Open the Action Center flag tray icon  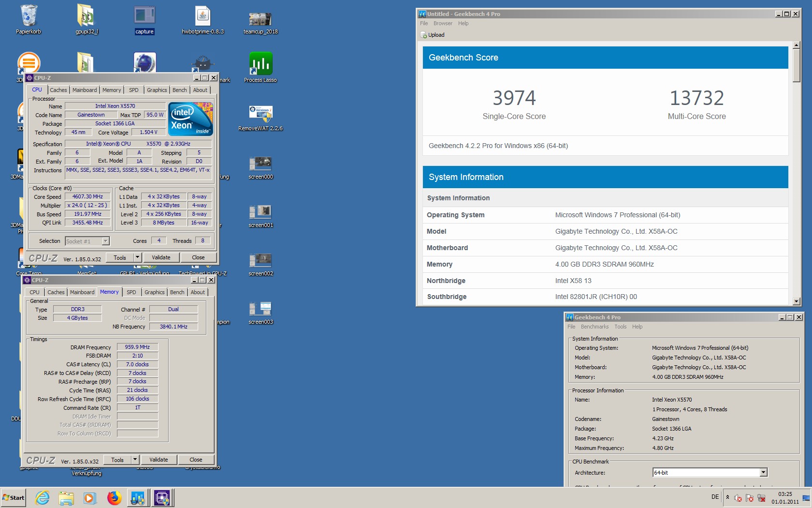point(750,498)
